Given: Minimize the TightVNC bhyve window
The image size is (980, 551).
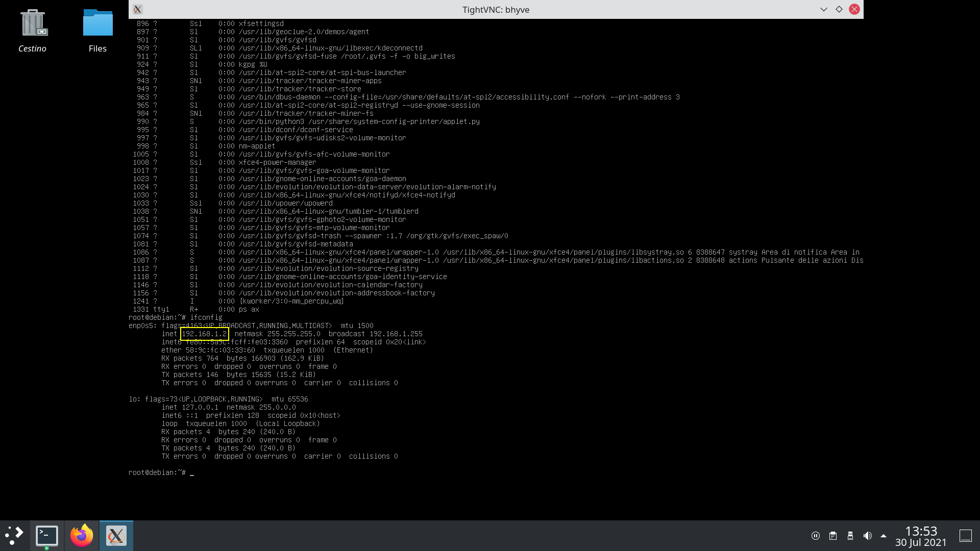Looking at the screenshot, I should (x=823, y=9).
